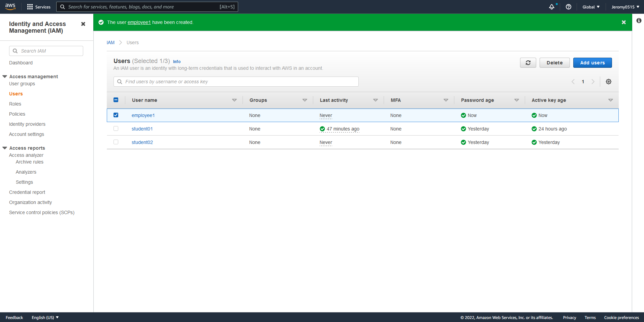Viewport: 644px width, 322px height.
Task: Open Account settings in the sidebar
Action: pyautogui.click(x=27, y=134)
